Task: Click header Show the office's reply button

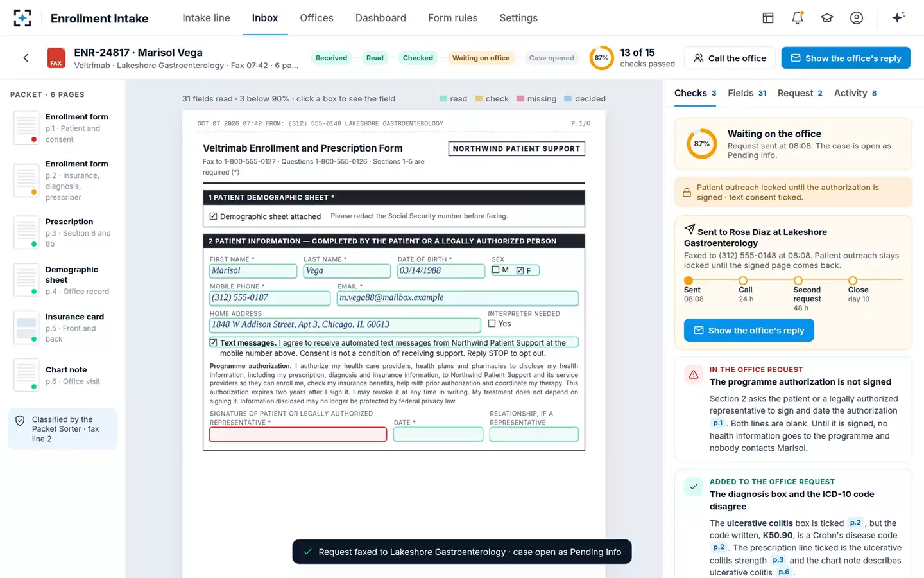Action: click(846, 58)
